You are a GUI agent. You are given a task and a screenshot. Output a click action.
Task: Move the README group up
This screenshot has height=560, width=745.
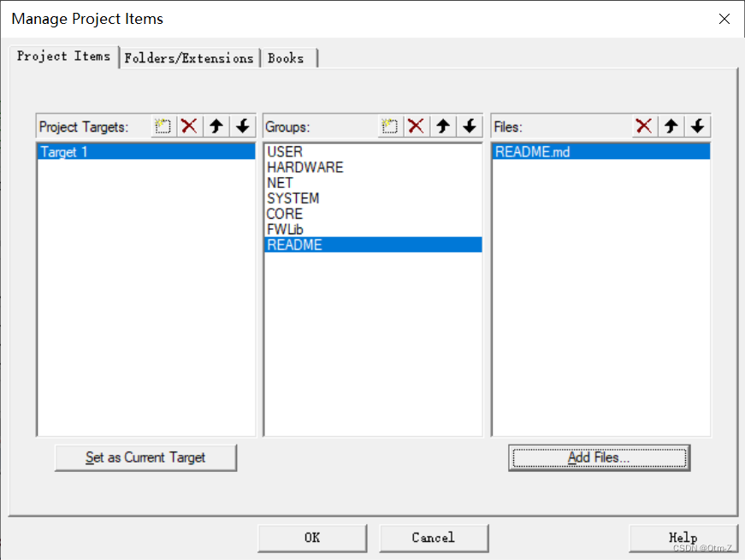tap(442, 126)
